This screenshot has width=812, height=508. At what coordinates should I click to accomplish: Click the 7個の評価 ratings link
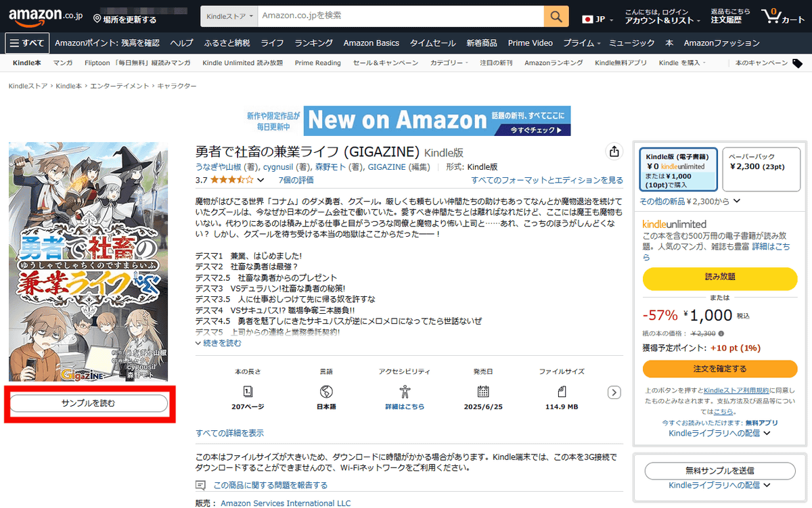(296, 180)
